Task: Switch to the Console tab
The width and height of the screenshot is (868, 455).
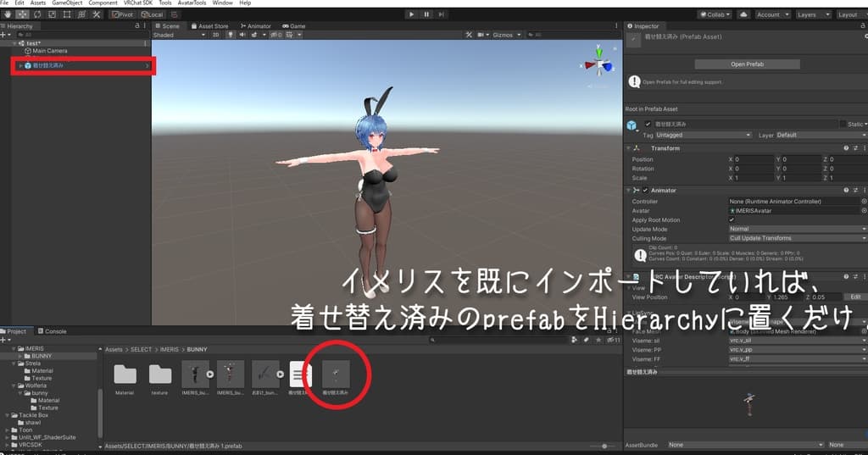Action: tap(52, 331)
